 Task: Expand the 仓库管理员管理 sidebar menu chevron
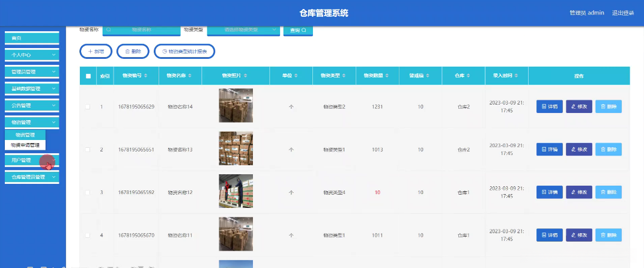54,177
